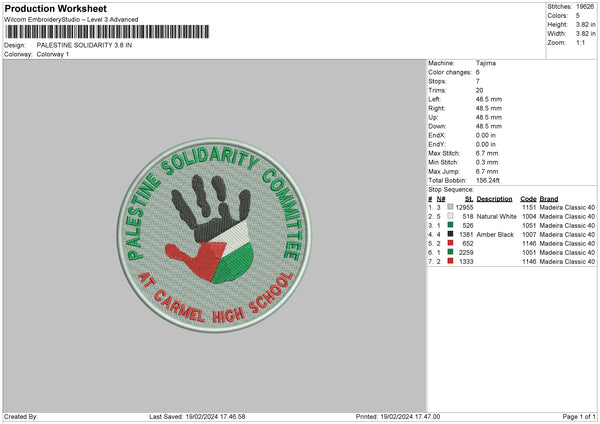This screenshot has width=600, height=424.
Task: Select stitch count 12955 in stop row 1
Action: point(465,207)
